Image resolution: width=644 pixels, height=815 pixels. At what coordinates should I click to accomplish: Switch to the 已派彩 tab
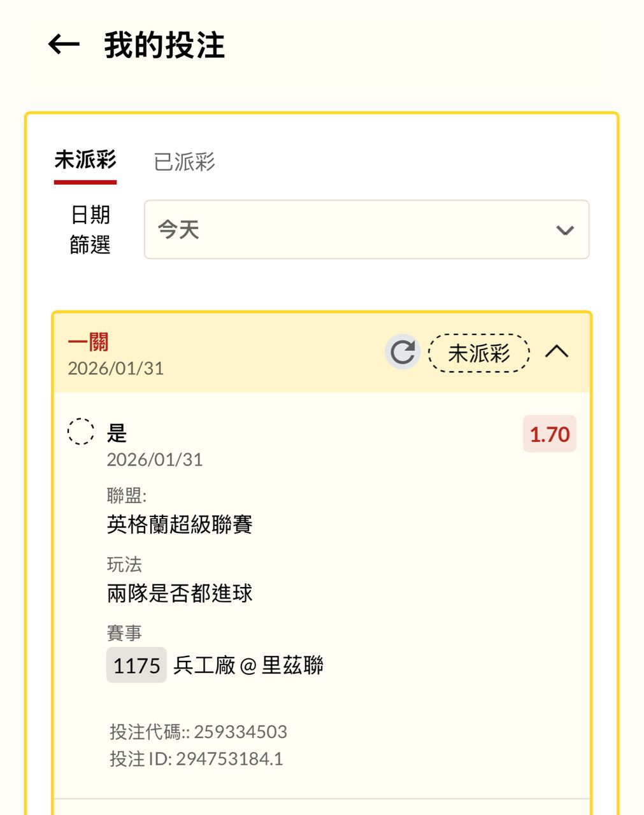click(x=184, y=162)
